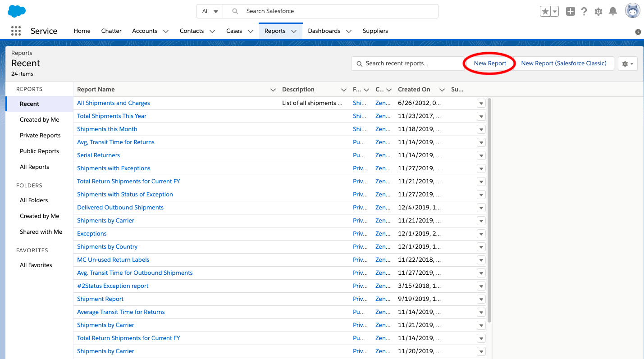Open Serial Returners report
Image resolution: width=644 pixels, height=359 pixels.
point(98,155)
